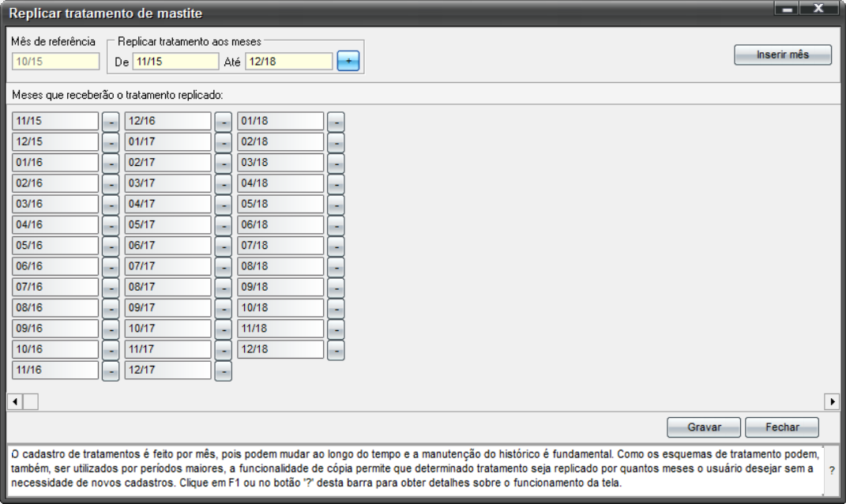Viewport: 846px width, 504px height.
Task: Click the right arrow of horizontal scrollbar
Action: click(x=832, y=401)
